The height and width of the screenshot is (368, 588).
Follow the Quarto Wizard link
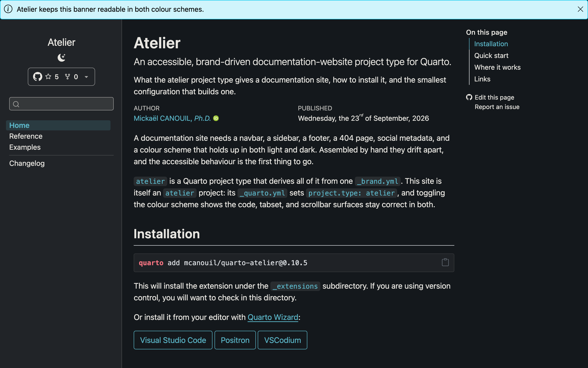[x=273, y=317]
